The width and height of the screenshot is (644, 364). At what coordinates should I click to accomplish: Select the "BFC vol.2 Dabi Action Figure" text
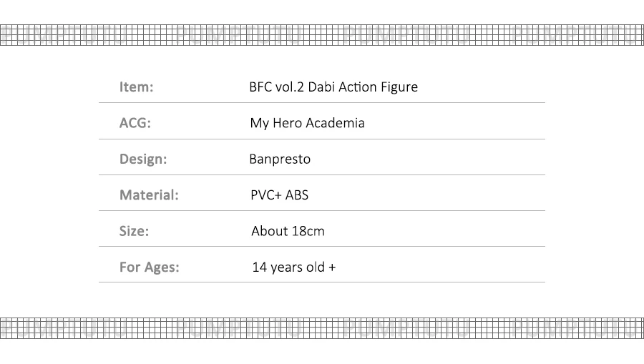coord(333,87)
